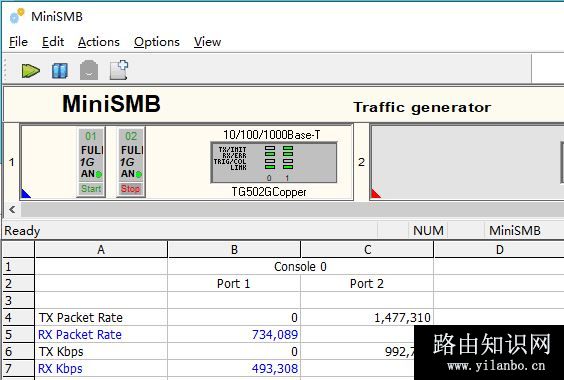Viewport: 564px width, 380px height.
Task: Click the left scroll arrow below the chassis
Action: (12, 209)
